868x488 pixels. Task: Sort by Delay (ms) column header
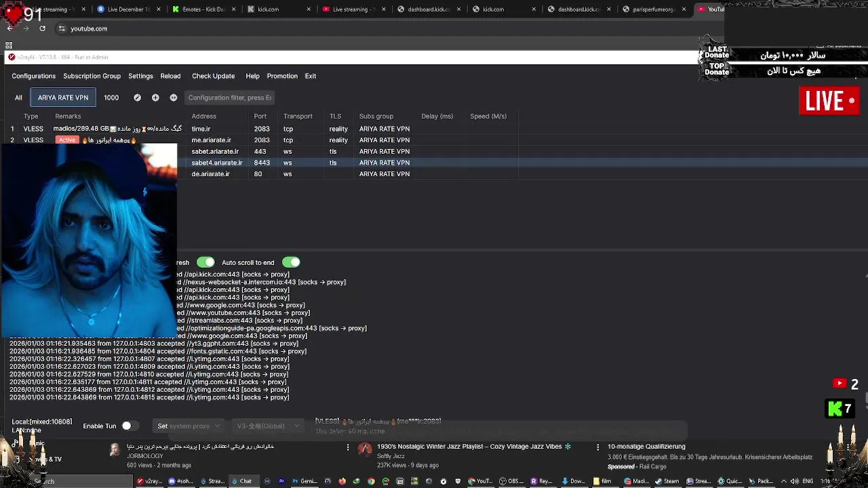point(437,116)
